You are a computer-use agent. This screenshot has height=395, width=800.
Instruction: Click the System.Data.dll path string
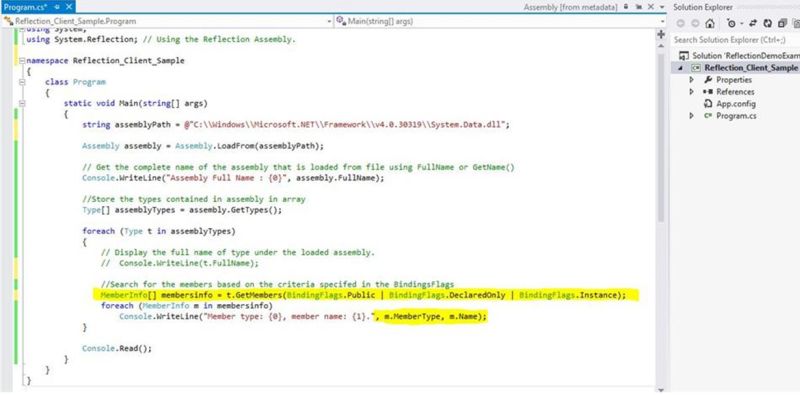[x=344, y=125]
